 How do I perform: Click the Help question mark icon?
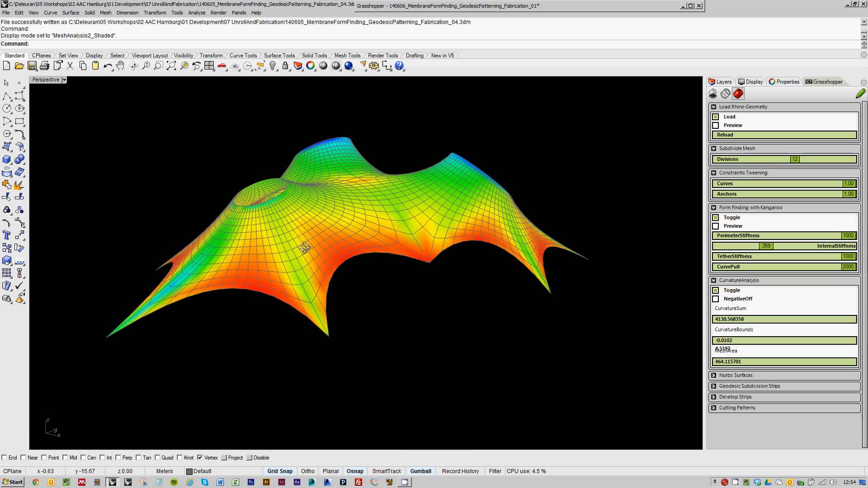point(399,66)
